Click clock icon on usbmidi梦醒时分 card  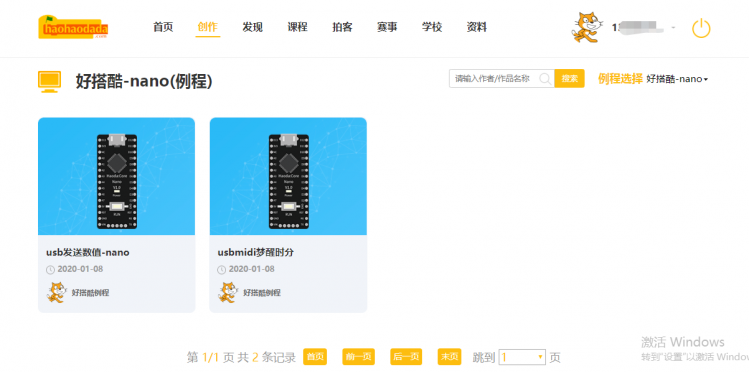[222, 270]
